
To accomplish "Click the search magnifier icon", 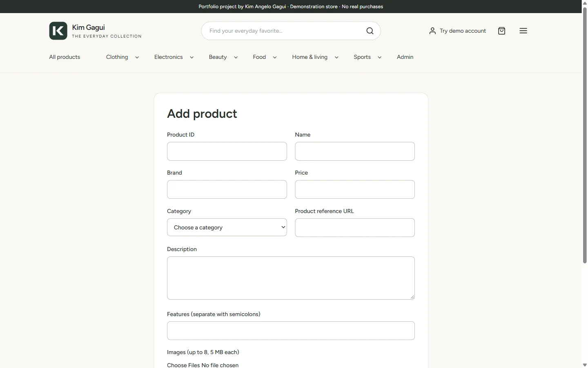I will pyautogui.click(x=370, y=31).
